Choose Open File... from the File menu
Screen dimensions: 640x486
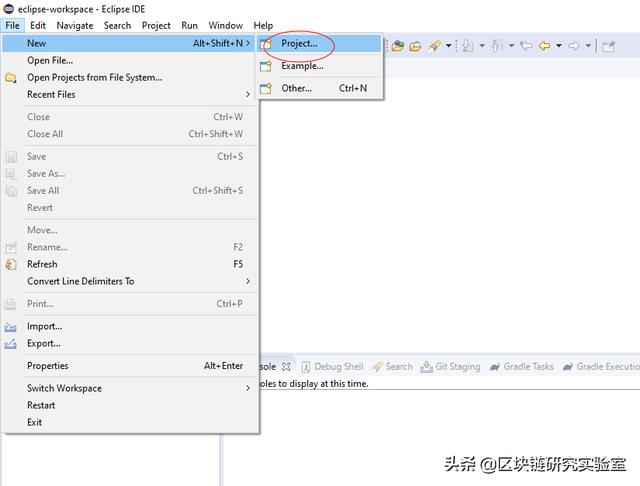point(129,61)
